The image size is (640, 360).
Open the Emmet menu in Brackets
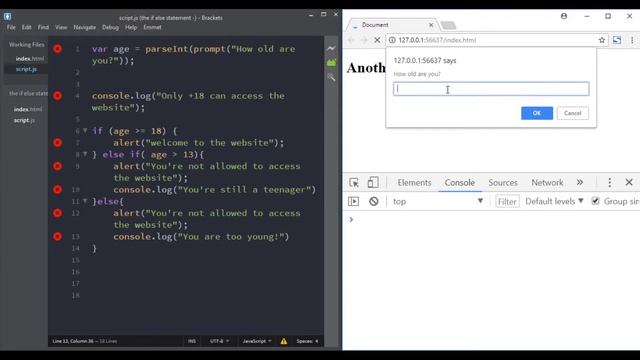[x=152, y=27]
